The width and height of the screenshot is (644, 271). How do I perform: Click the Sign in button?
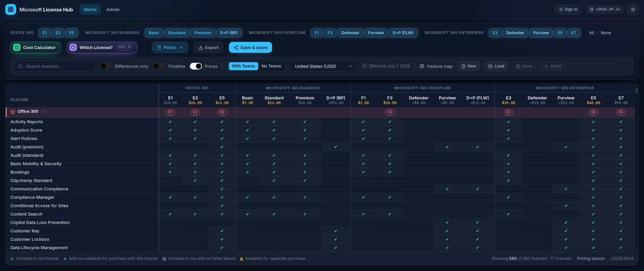click(568, 9)
